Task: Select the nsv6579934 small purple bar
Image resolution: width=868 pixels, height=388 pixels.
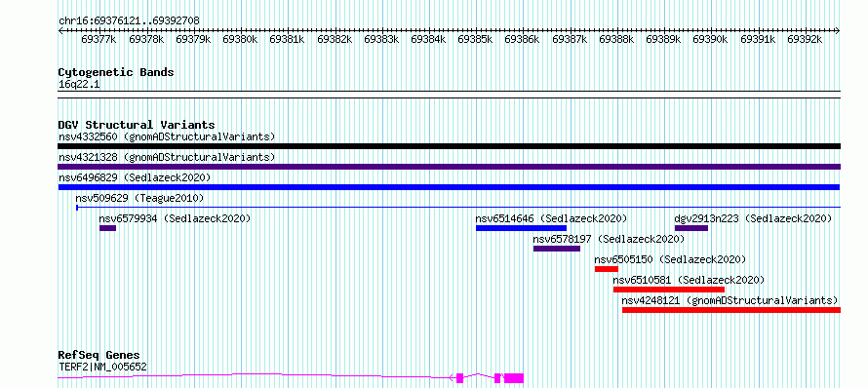Action: [x=107, y=228]
